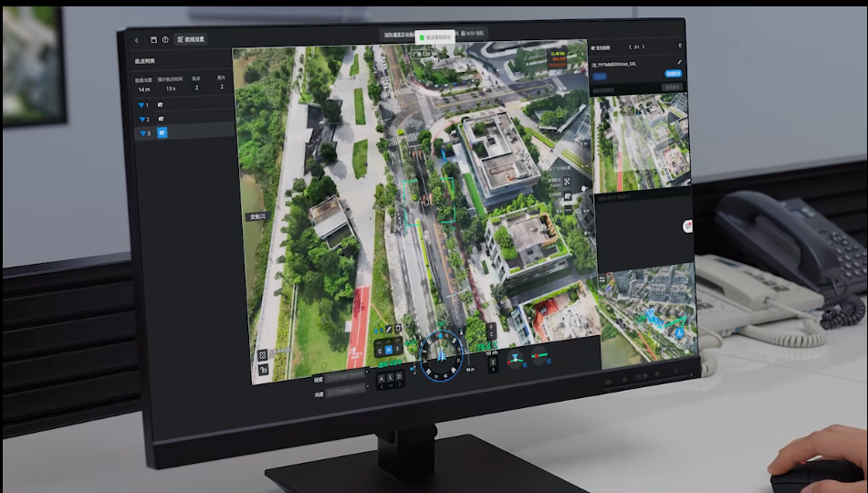Expand waypoint 2 in the waypoint list
Image resolution: width=868 pixels, height=493 pixels.
coord(144,120)
